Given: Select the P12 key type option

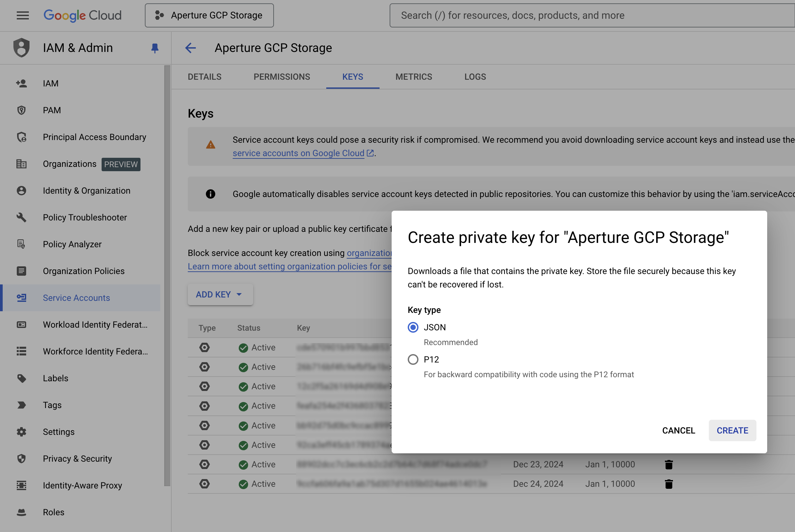Looking at the screenshot, I should click(413, 360).
